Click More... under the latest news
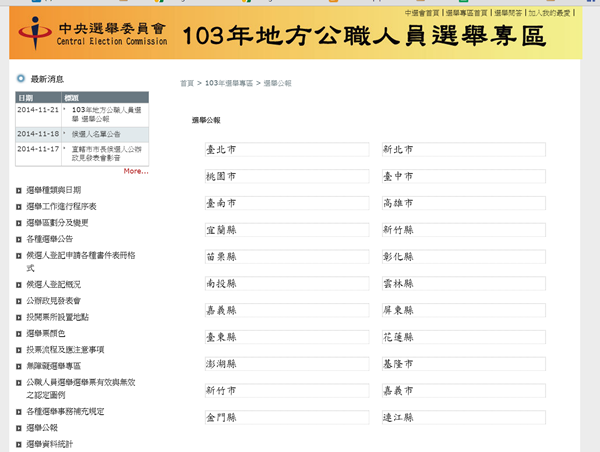600x452 pixels. point(136,171)
